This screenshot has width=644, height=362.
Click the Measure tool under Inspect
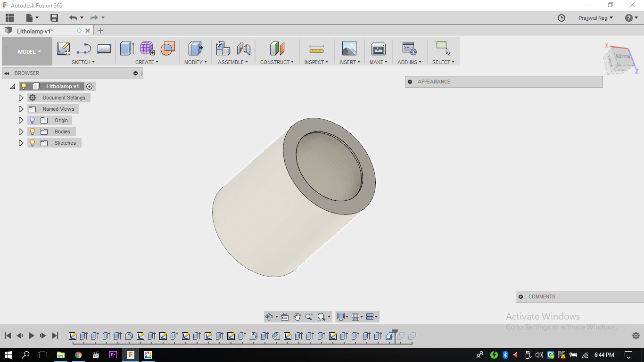(316, 49)
